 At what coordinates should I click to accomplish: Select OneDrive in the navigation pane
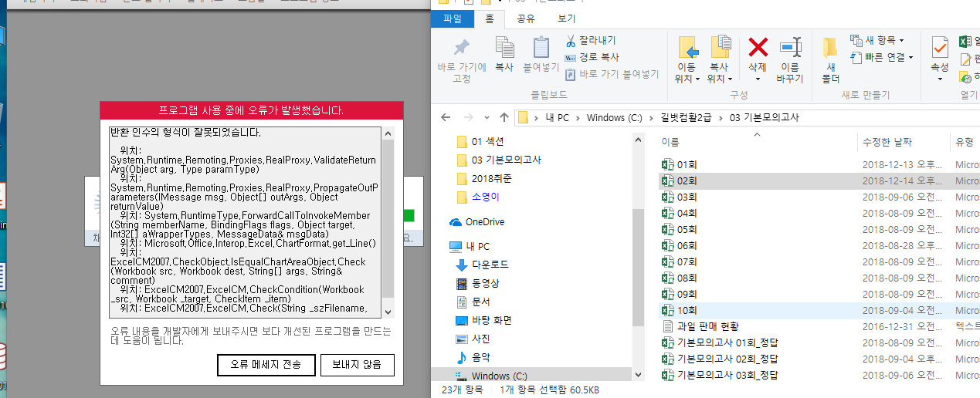tap(484, 222)
